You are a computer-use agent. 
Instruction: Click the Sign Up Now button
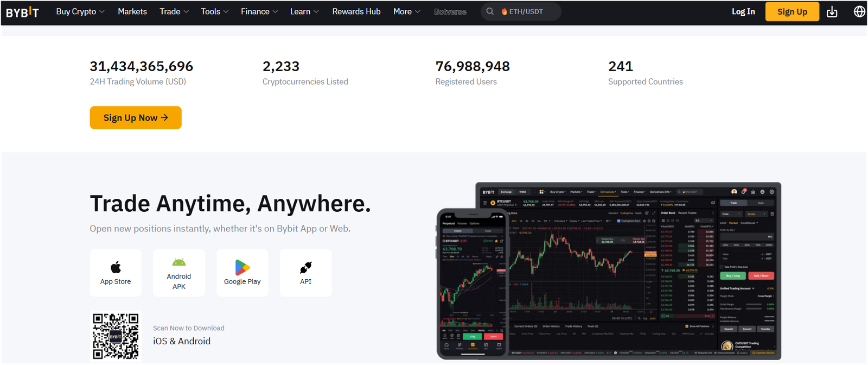click(136, 118)
